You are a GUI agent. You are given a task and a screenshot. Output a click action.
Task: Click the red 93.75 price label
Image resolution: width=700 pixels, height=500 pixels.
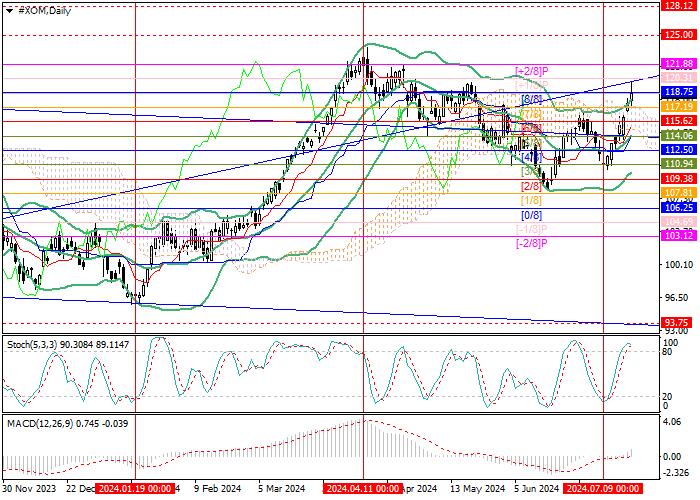click(676, 322)
